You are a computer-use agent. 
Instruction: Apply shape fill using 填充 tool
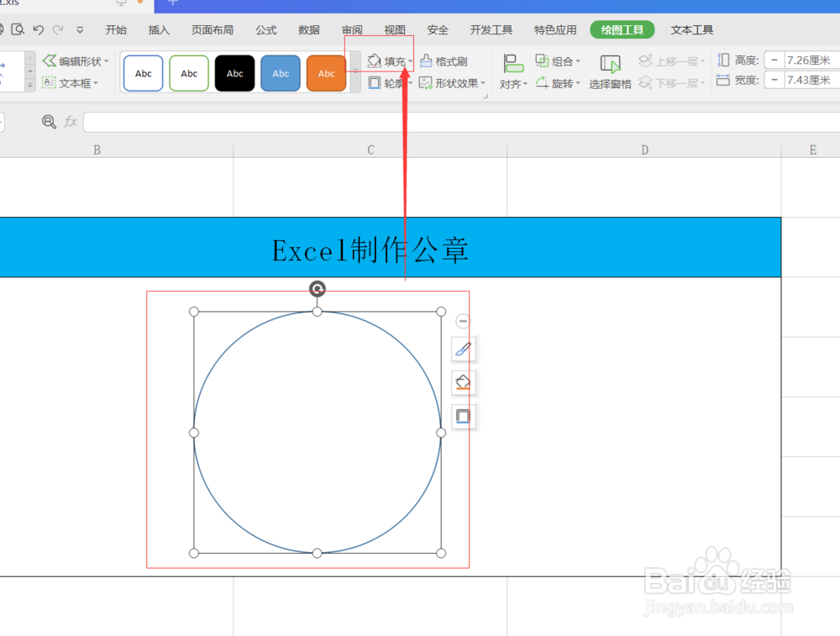click(x=391, y=60)
